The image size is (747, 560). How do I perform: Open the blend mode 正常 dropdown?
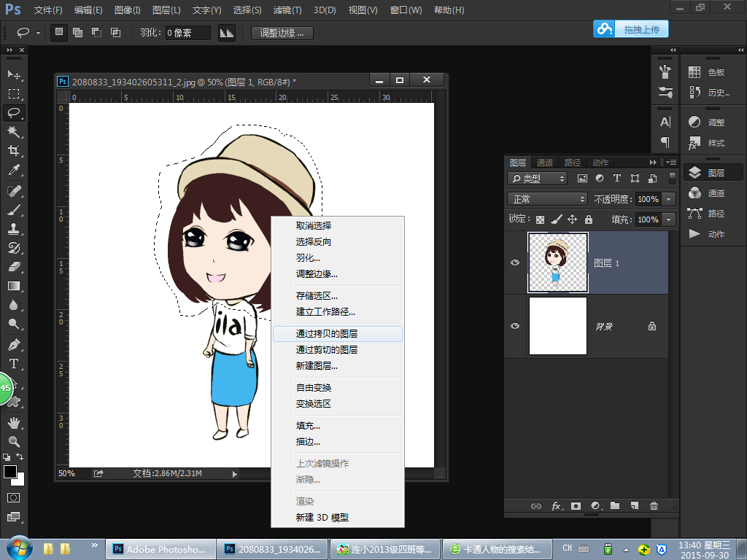pyautogui.click(x=547, y=199)
